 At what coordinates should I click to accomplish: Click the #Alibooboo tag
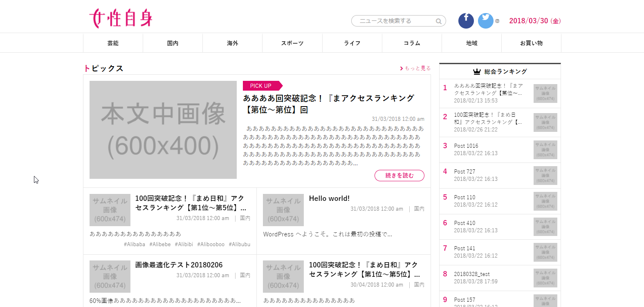211,245
